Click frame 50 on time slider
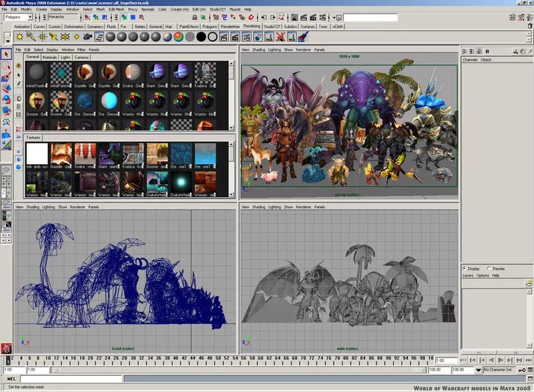Screen dimensions: 534x392 coord(218,359)
